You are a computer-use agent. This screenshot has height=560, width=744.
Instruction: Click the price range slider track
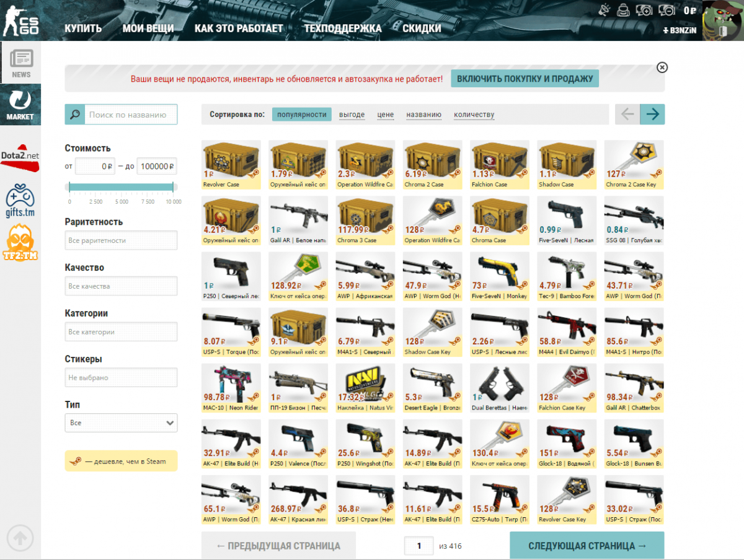tap(121, 187)
